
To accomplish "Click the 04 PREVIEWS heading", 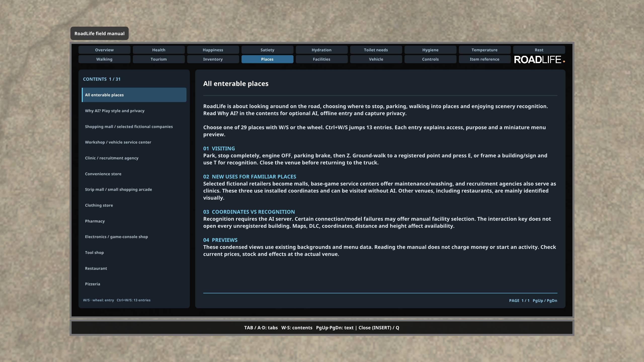I will (220, 240).
